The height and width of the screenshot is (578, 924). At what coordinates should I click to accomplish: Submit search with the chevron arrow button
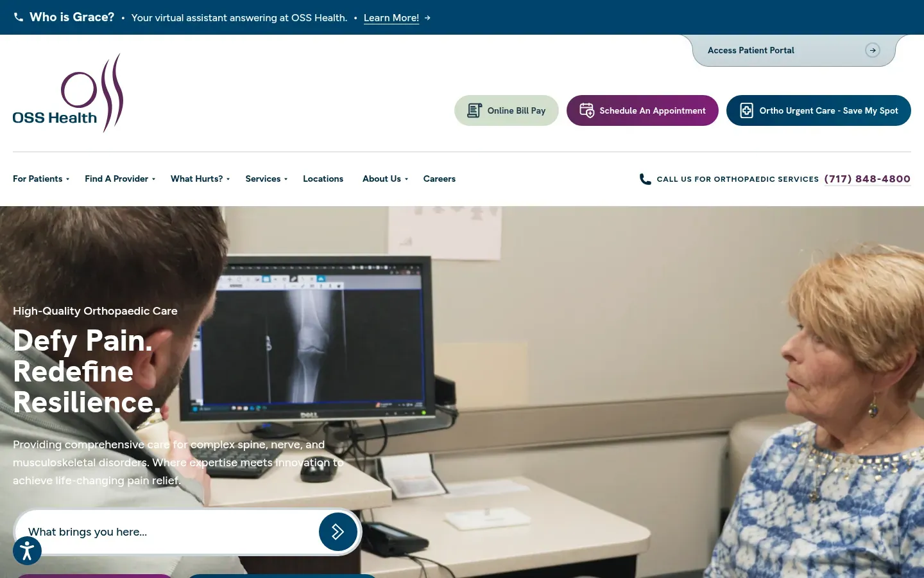[x=338, y=532]
